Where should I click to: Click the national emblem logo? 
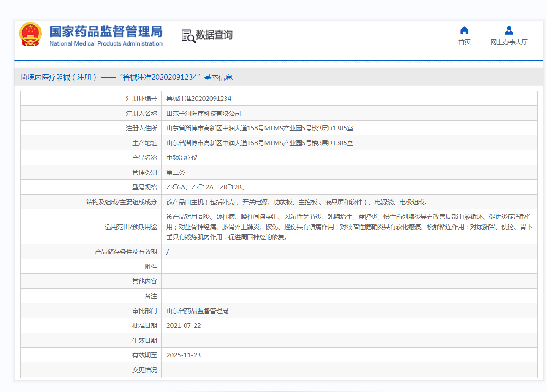click(30, 35)
